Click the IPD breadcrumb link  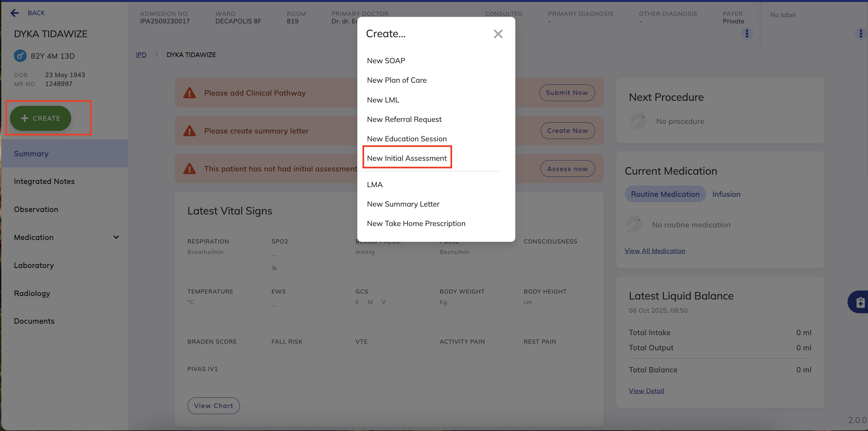click(141, 55)
